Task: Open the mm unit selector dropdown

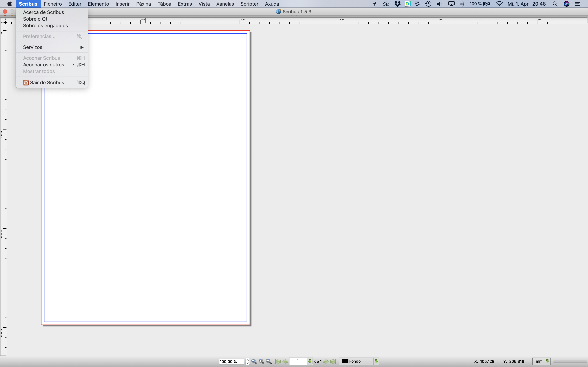Action: click(547, 361)
